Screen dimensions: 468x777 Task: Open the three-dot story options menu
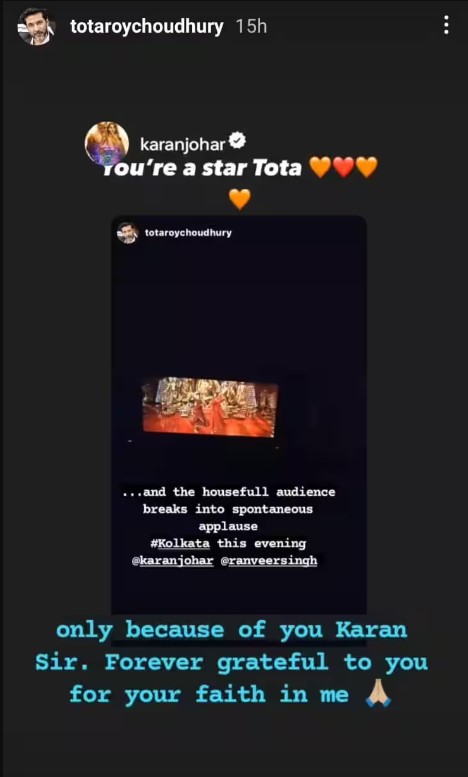point(446,25)
